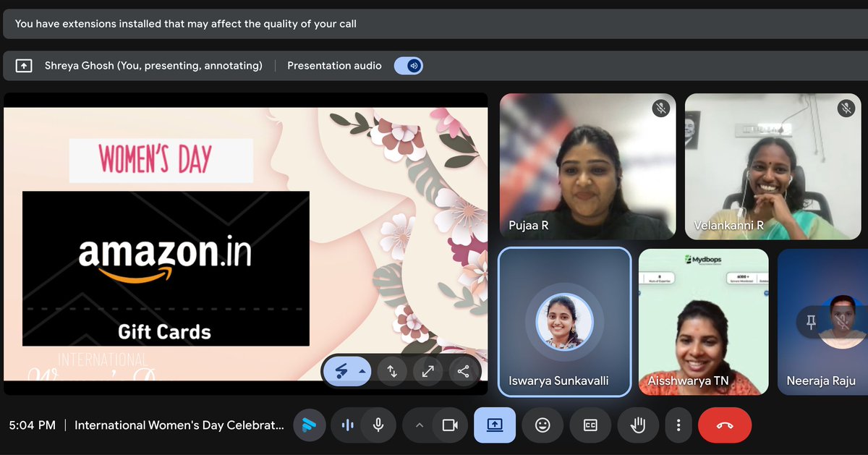Viewport: 868px width, 455px height.
Task: Stop presenting with the screen share button
Action: click(495, 425)
